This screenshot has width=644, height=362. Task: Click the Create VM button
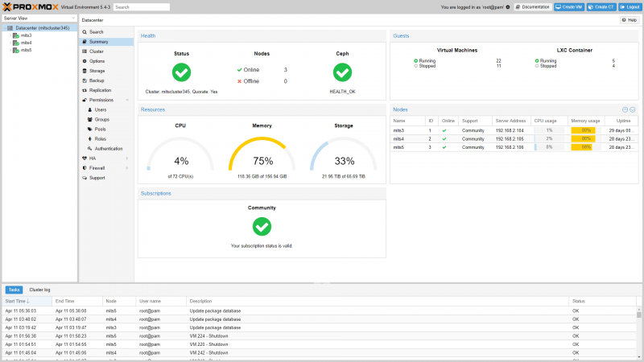pos(569,6)
